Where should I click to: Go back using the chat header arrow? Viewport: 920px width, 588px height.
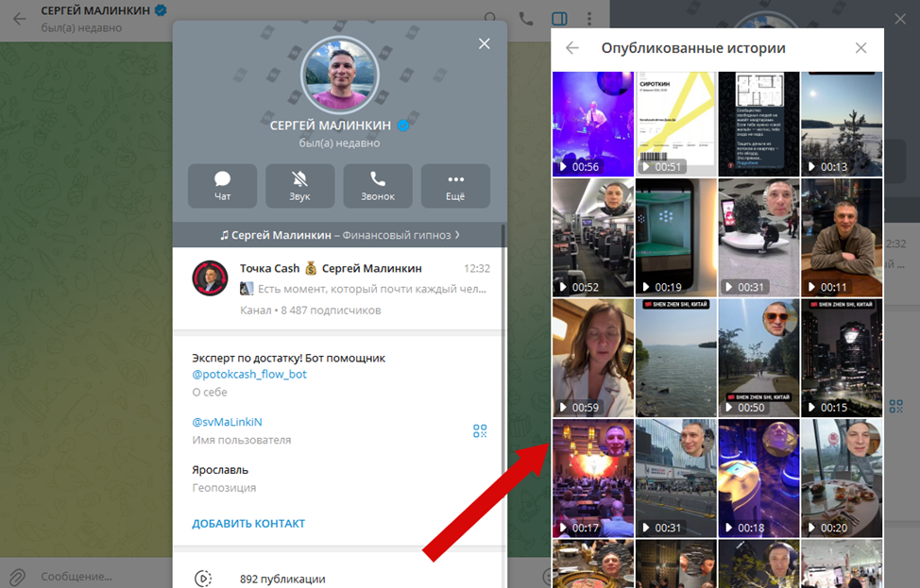point(19,19)
